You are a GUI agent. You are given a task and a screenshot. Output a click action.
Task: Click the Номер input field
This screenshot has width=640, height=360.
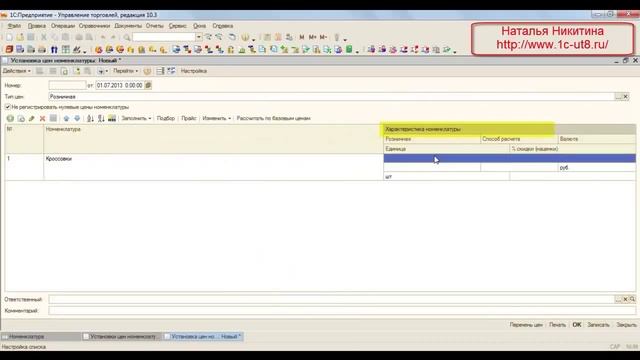(x=67, y=85)
